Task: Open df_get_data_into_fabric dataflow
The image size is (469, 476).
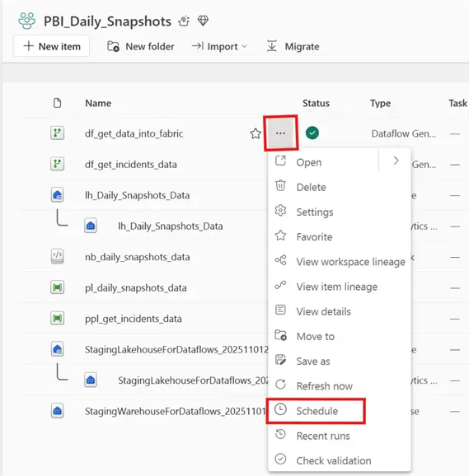Action: point(134,133)
